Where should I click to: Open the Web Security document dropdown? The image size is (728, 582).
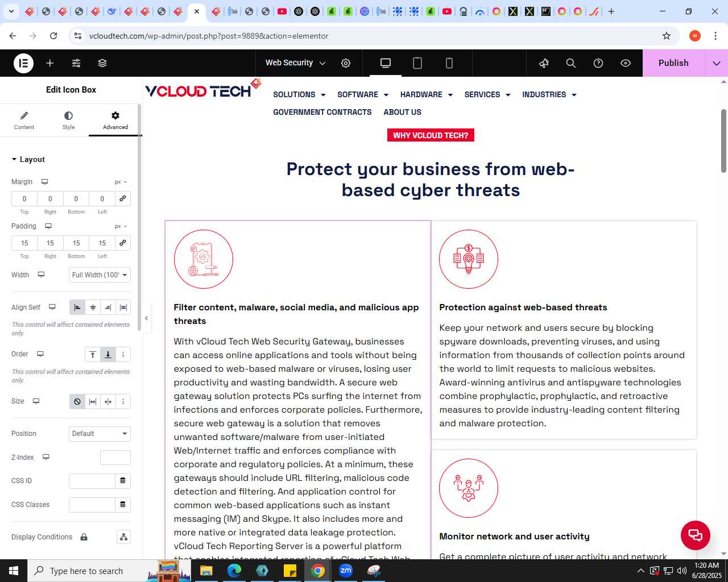(x=295, y=63)
